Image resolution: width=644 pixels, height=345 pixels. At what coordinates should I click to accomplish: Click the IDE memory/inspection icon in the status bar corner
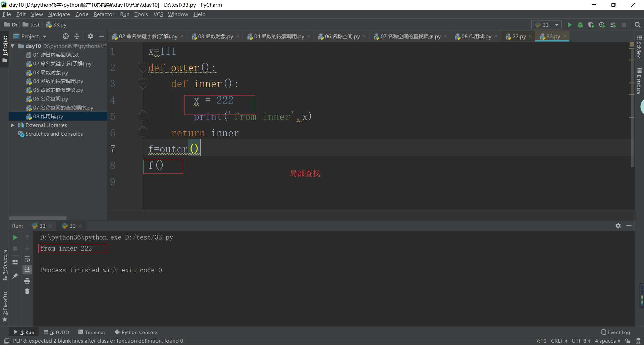[638, 341]
